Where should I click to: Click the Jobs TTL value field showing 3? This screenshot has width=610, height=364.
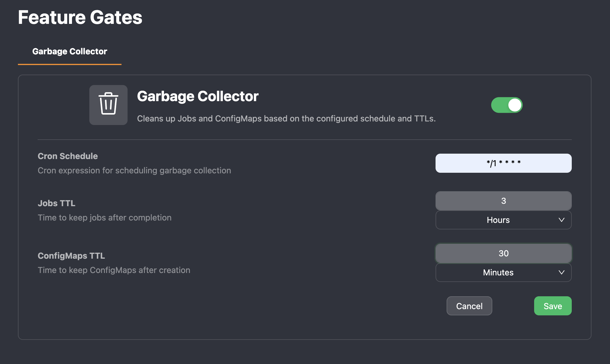tap(503, 200)
